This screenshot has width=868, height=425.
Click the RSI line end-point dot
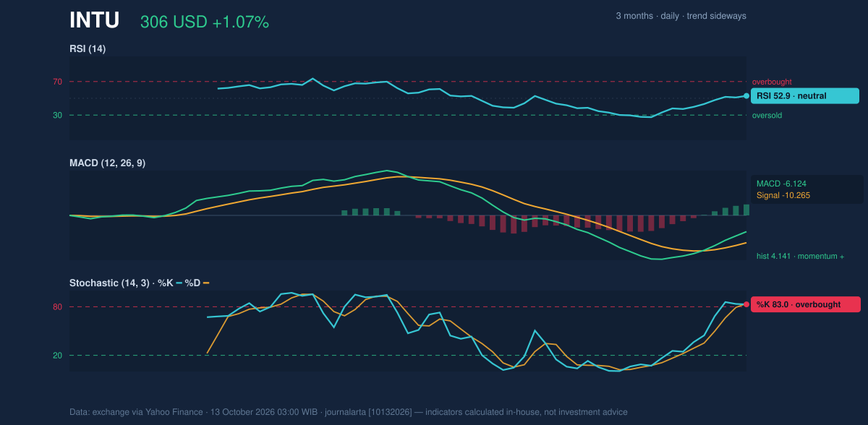tap(746, 95)
